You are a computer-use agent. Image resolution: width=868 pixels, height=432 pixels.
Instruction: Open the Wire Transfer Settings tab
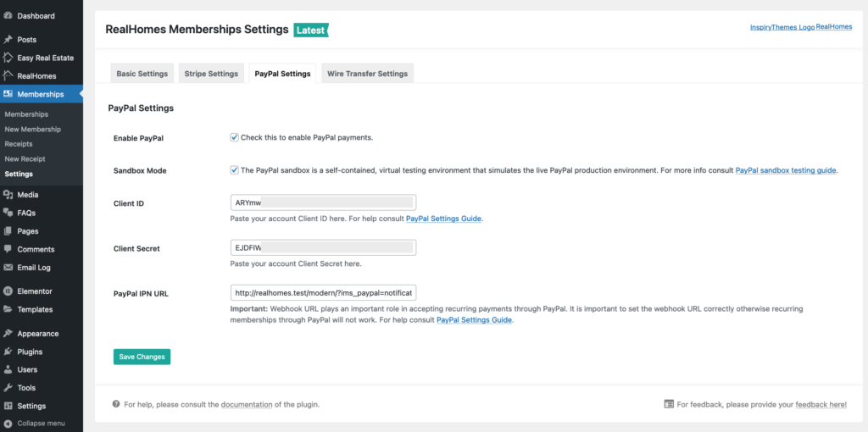[x=368, y=74]
